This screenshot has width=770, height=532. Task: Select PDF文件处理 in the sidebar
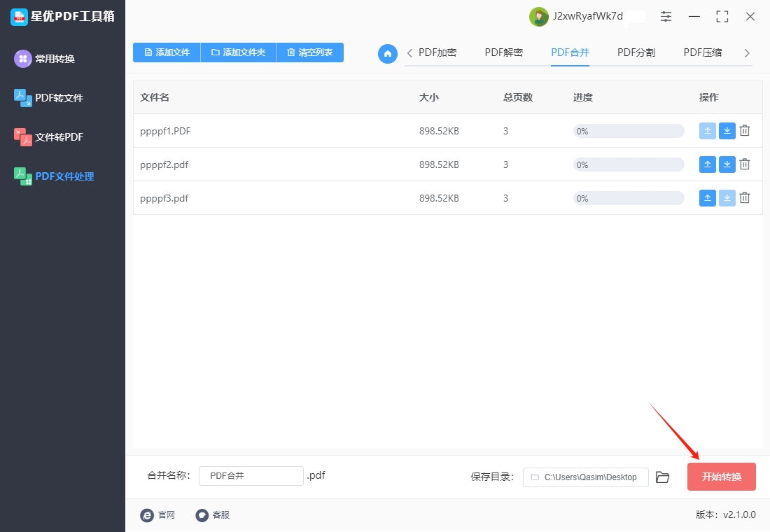[x=54, y=176]
